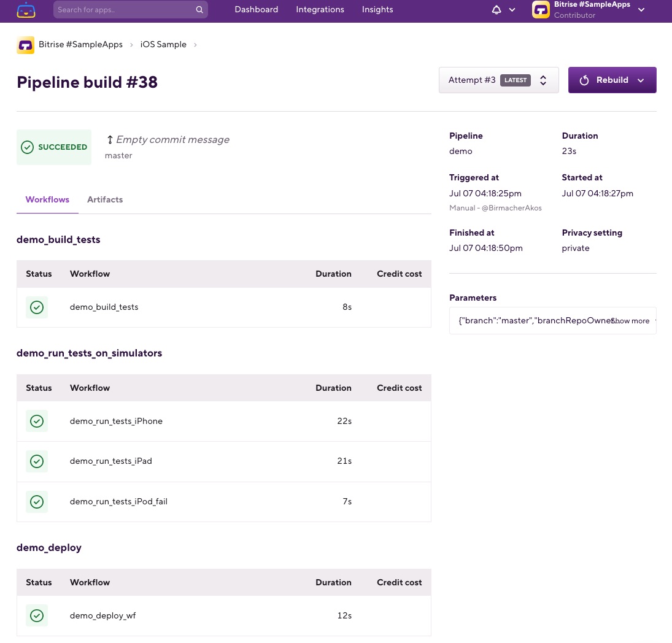Go to the Dashboard page
Image resolution: width=672 pixels, height=643 pixels.
257,10
